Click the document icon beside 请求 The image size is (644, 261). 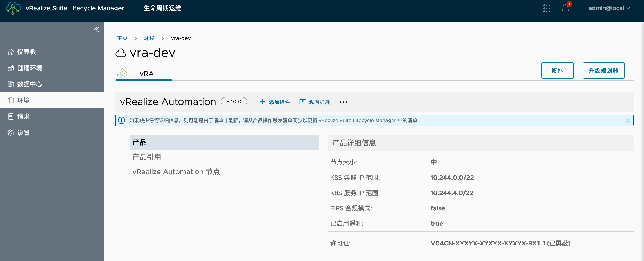coord(11,117)
